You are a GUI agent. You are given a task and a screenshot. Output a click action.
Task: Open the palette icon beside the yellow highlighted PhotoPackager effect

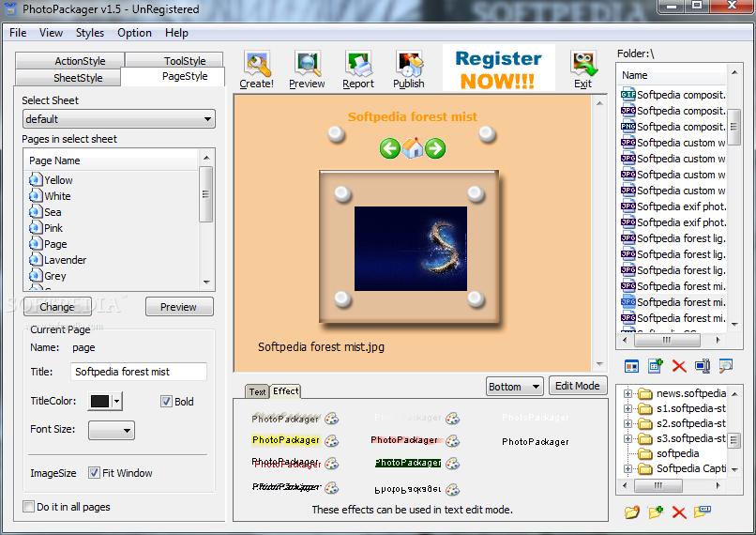tap(331, 440)
